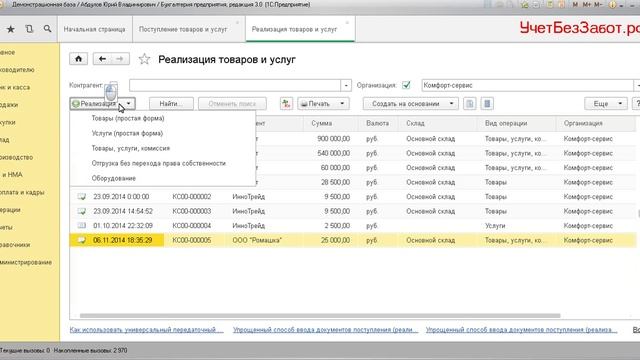Choose Товары, услуги, комиссия menu item

tap(131, 149)
